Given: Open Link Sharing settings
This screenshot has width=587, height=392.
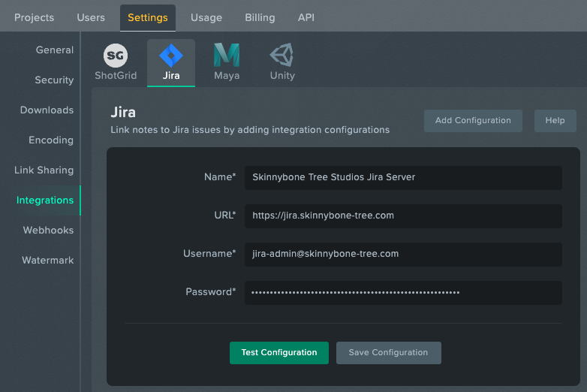Looking at the screenshot, I should coord(44,170).
